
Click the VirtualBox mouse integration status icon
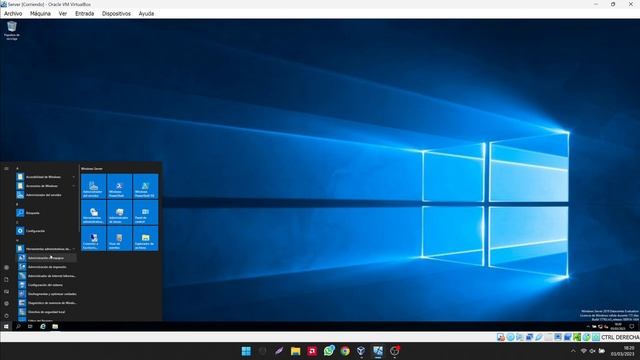pyautogui.click(x=587, y=337)
